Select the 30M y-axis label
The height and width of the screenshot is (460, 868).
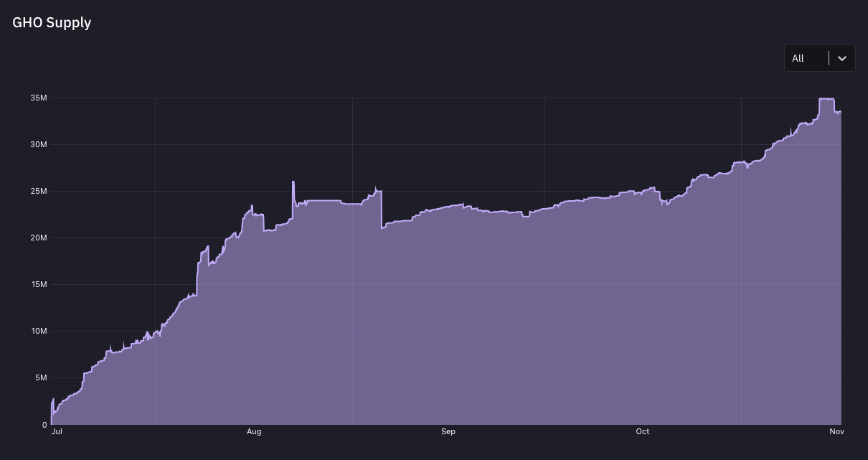tap(39, 144)
